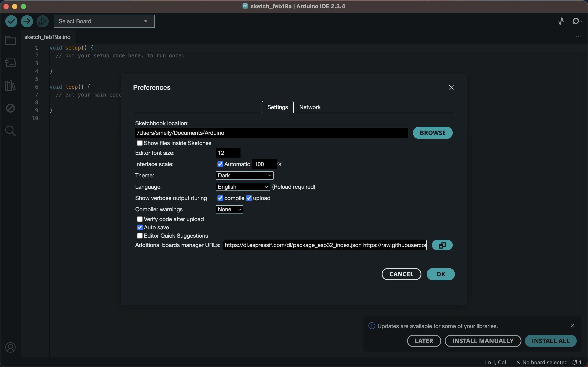This screenshot has width=588, height=367.
Task: Toggle Show files inside Sketches checkbox
Action: coord(140,143)
